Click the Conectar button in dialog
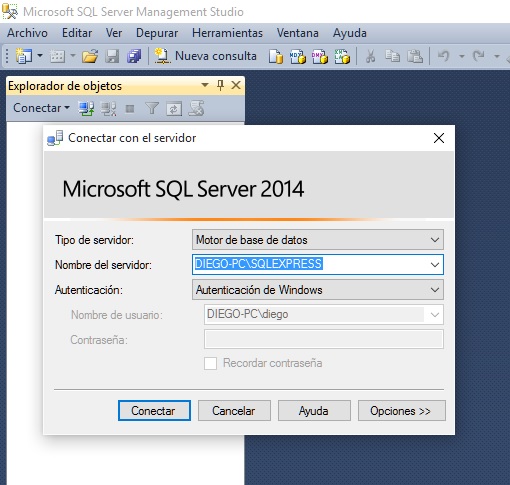510x485 pixels. point(154,410)
